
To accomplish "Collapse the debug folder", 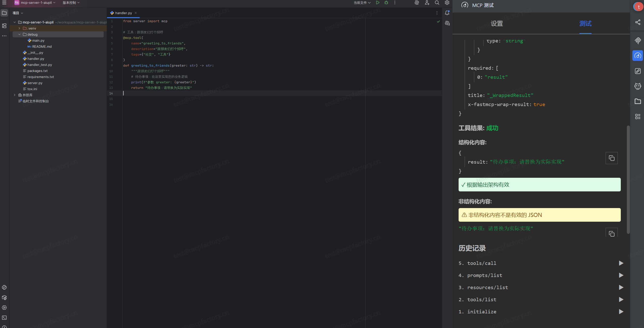I will [19, 34].
